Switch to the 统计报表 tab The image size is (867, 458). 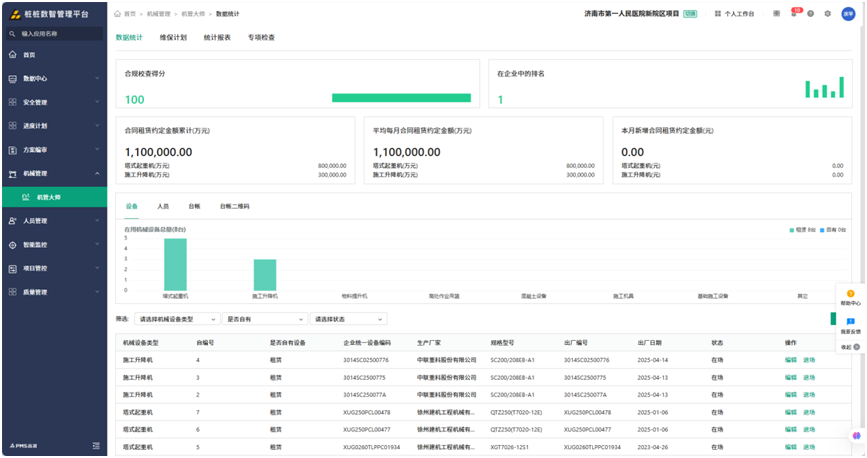(217, 38)
